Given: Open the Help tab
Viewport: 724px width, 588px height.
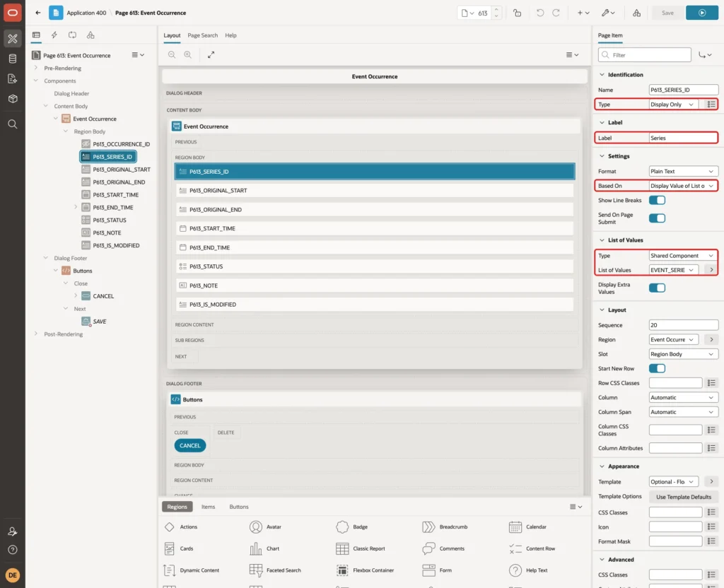Looking at the screenshot, I should 231,35.
